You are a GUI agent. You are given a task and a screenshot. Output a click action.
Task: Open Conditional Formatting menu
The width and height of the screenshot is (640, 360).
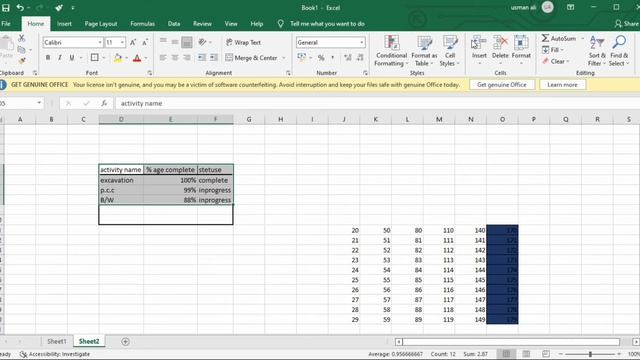point(391,51)
